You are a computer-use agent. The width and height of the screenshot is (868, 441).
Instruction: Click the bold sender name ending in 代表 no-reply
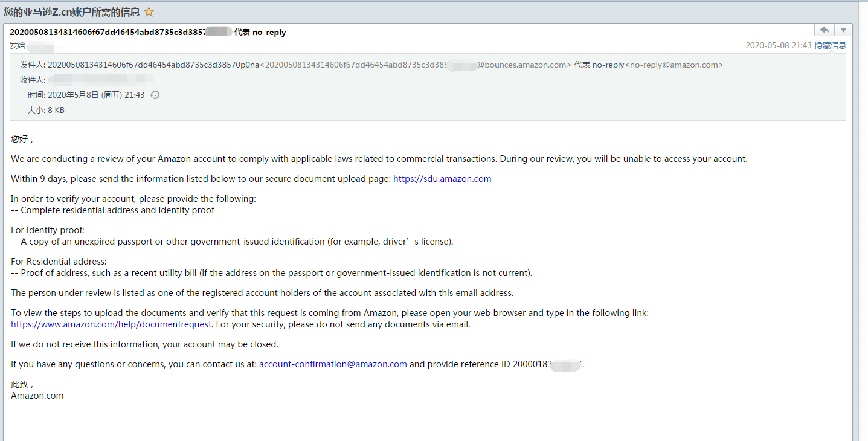[148, 32]
